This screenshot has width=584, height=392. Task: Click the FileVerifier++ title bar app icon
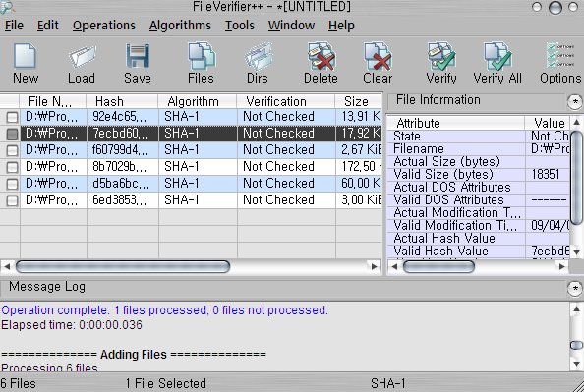click(x=7, y=7)
